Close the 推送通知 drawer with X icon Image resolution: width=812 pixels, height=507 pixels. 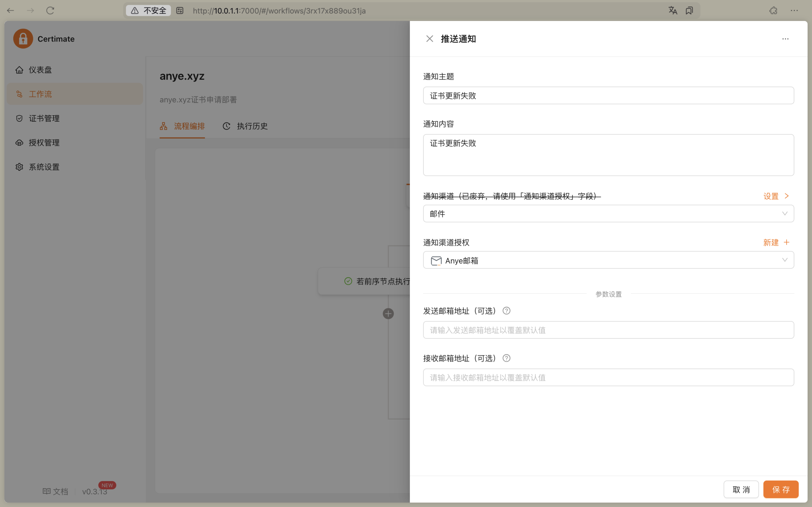tap(429, 39)
